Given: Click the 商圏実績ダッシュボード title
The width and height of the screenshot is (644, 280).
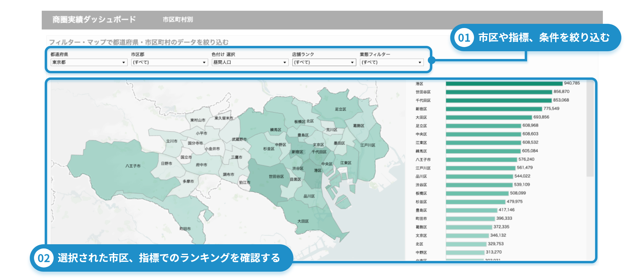Looking at the screenshot, I should (x=94, y=20).
